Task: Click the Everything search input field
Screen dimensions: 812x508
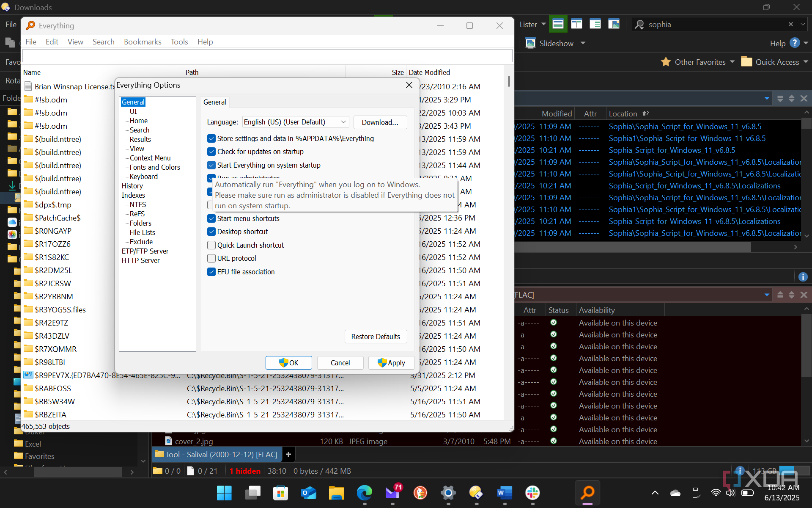Action: (x=267, y=55)
